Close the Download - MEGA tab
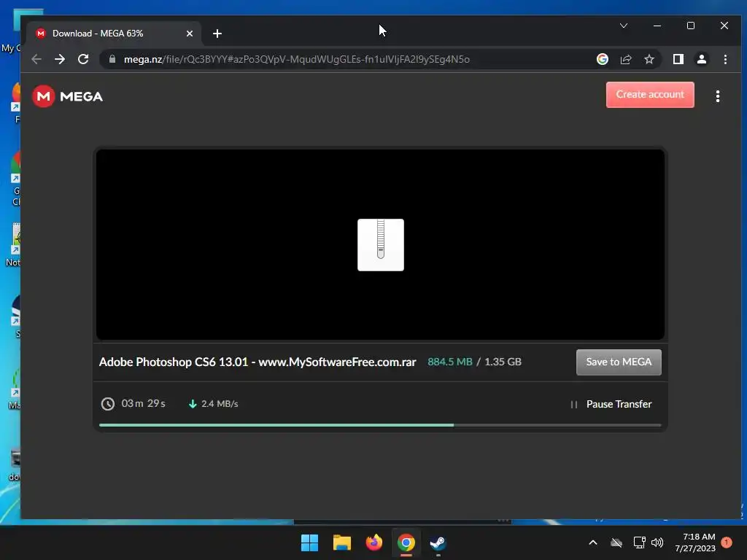747x560 pixels. (x=189, y=34)
